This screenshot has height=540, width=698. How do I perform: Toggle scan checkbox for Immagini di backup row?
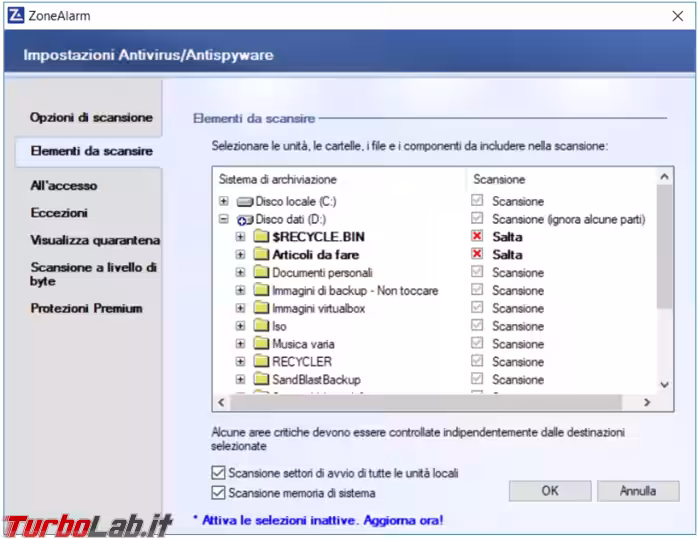pyautogui.click(x=477, y=289)
